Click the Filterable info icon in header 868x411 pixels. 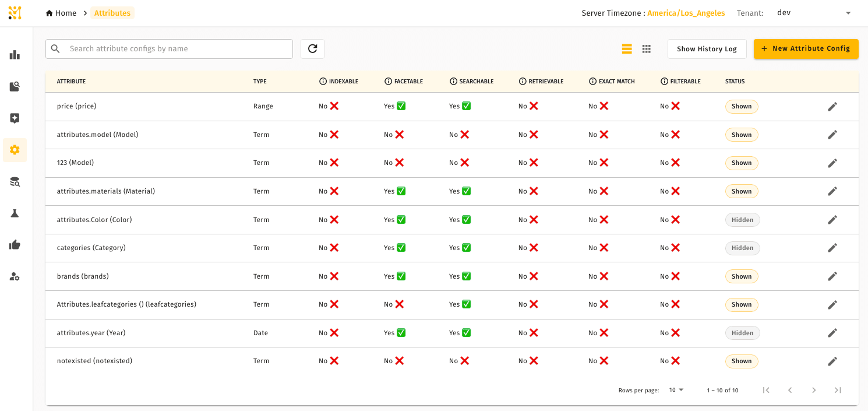click(x=664, y=82)
